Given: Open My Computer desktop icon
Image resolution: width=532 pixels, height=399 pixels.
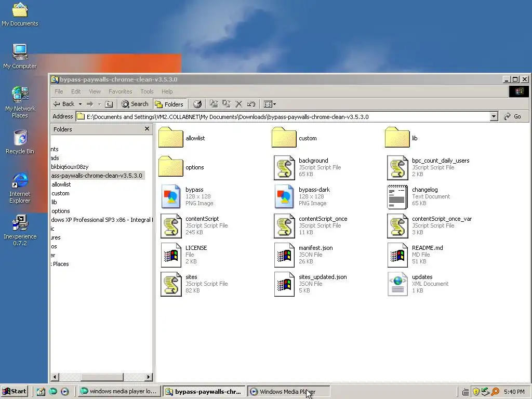Looking at the screenshot, I should tap(20, 57).
